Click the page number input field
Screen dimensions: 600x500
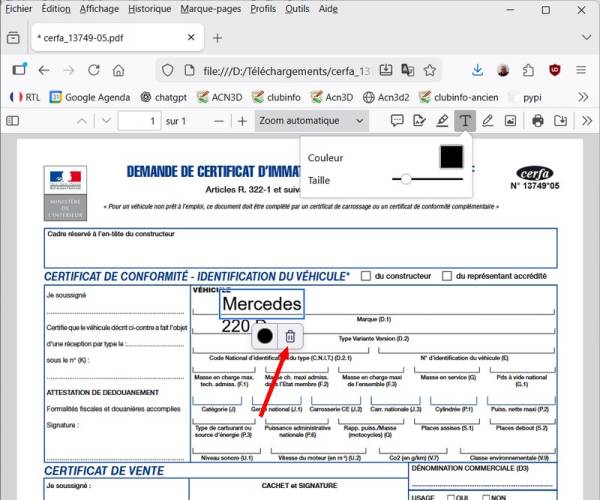point(138,121)
